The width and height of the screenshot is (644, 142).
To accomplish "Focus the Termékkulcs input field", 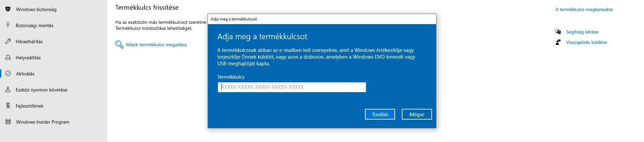I will tap(292, 87).
